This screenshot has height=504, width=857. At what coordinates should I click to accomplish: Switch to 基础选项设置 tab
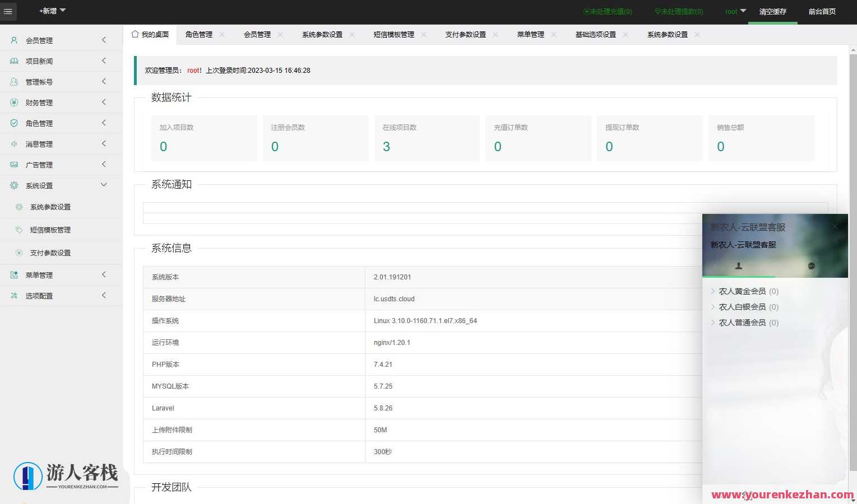pyautogui.click(x=596, y=35)
